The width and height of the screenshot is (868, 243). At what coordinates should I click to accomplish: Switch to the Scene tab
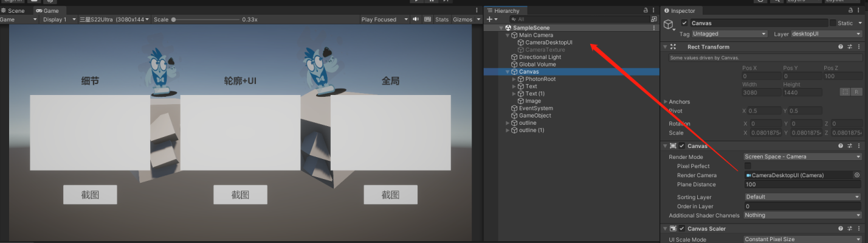13,11
